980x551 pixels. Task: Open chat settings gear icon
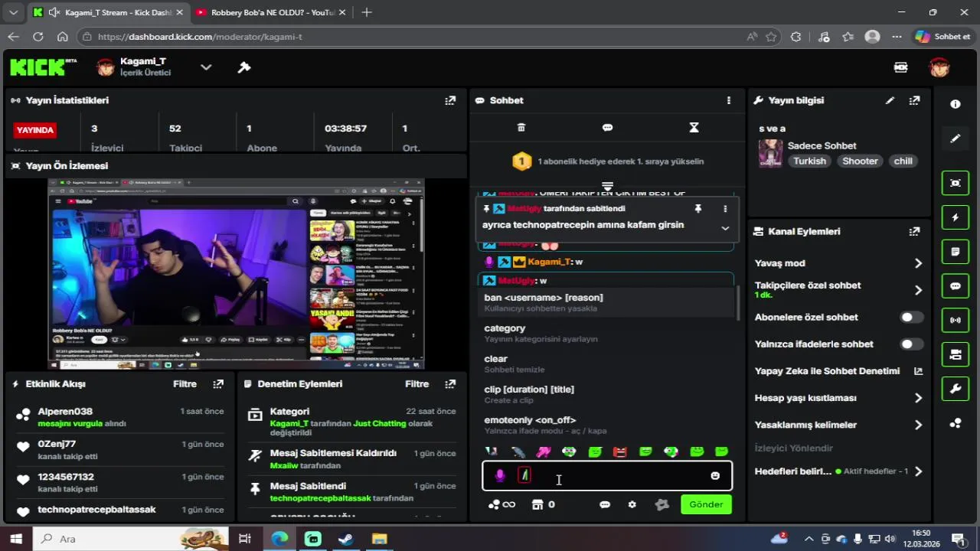632,504
